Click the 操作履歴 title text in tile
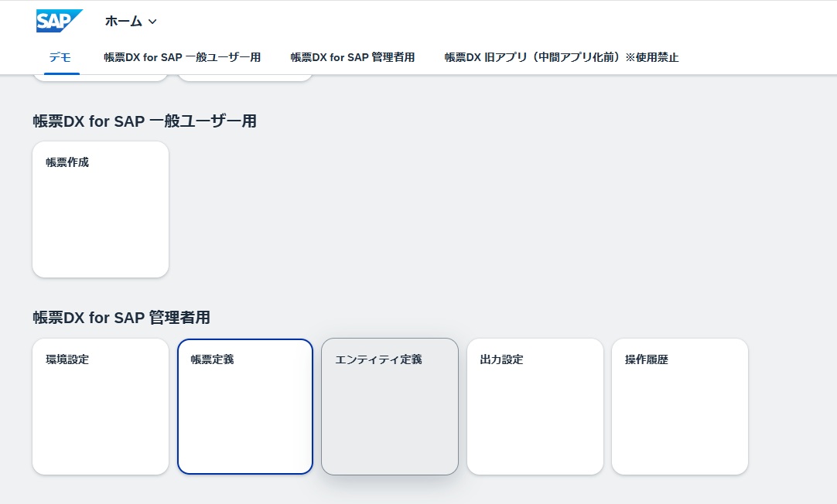The height and width of the screenshot is (504, 837). click(x=646, y=359)
